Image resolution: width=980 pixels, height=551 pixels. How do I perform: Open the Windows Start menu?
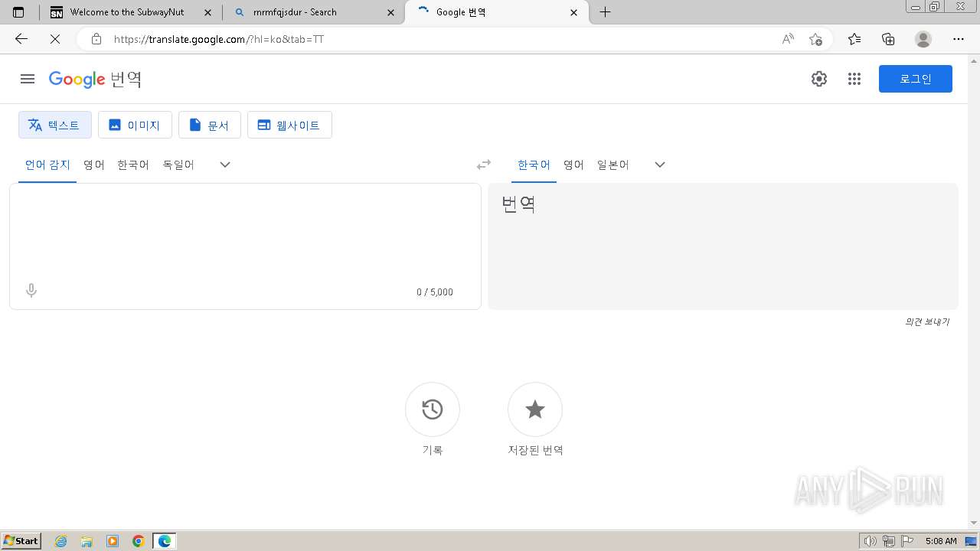tap(21, 541)
